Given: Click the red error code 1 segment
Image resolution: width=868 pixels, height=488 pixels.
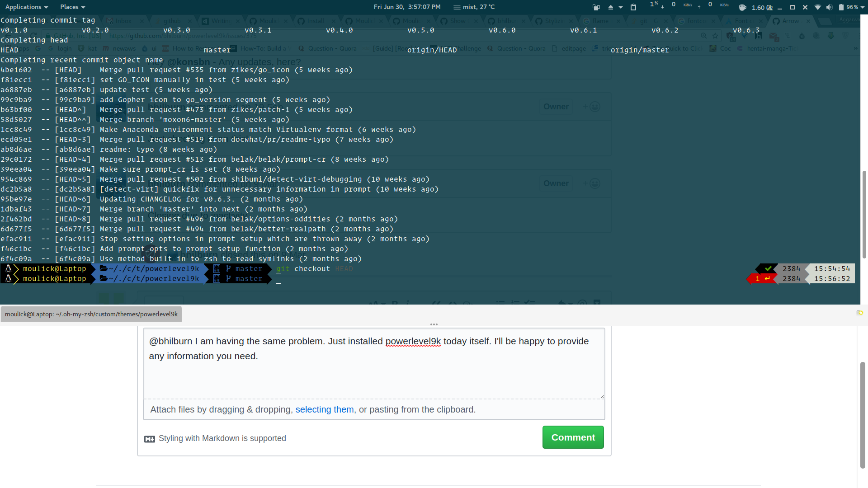Looking at the screenshot, I should (762, 279).
